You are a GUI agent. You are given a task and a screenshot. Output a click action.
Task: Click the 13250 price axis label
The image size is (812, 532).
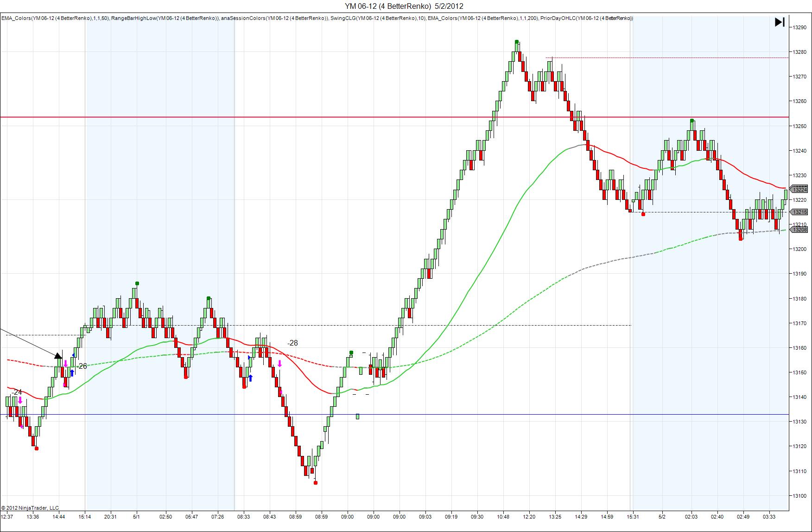click(799, 126)
